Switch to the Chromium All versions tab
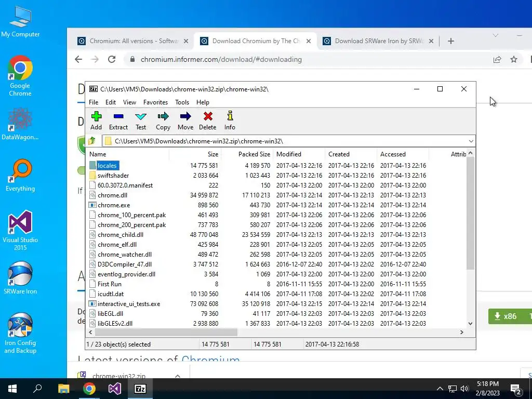The image size is (532, 399). [132, 41]
